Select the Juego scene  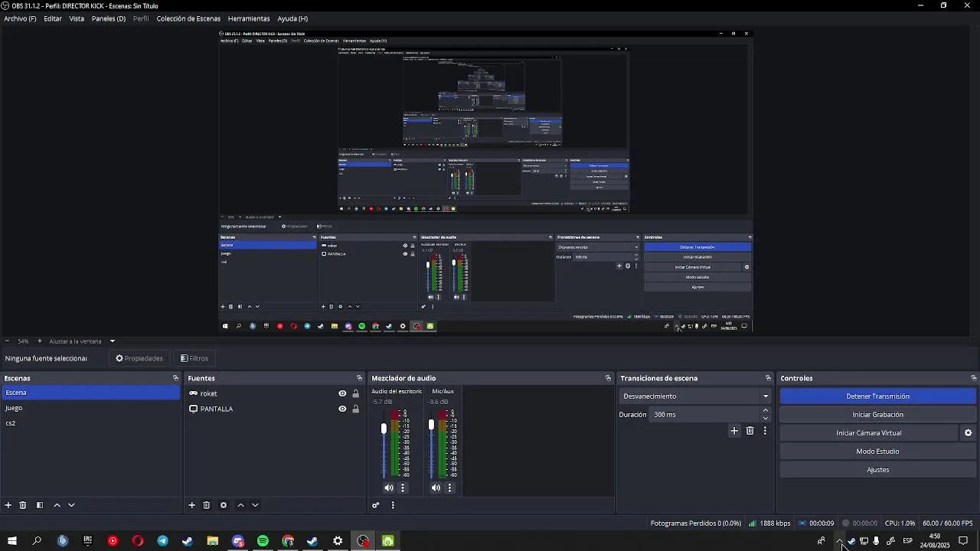coord(90,408)
